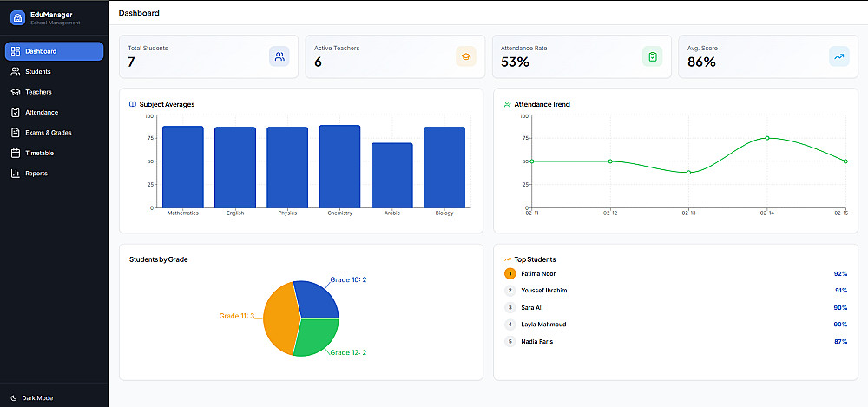Click the Arabic bar in Subject Averages
The image size is (868, 407).
tap(392, 175)
